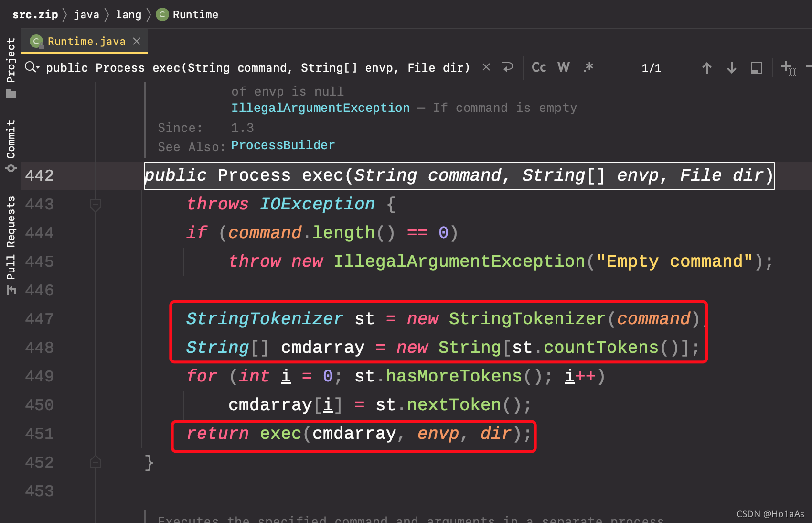Toggle Regex (.*) search option
The image size is (812, 523).
pos(588,67)
